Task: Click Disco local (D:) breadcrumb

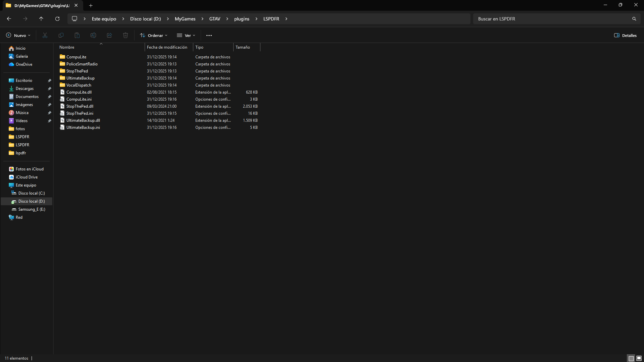Action: pyautogui.click(x=146, y=19)
